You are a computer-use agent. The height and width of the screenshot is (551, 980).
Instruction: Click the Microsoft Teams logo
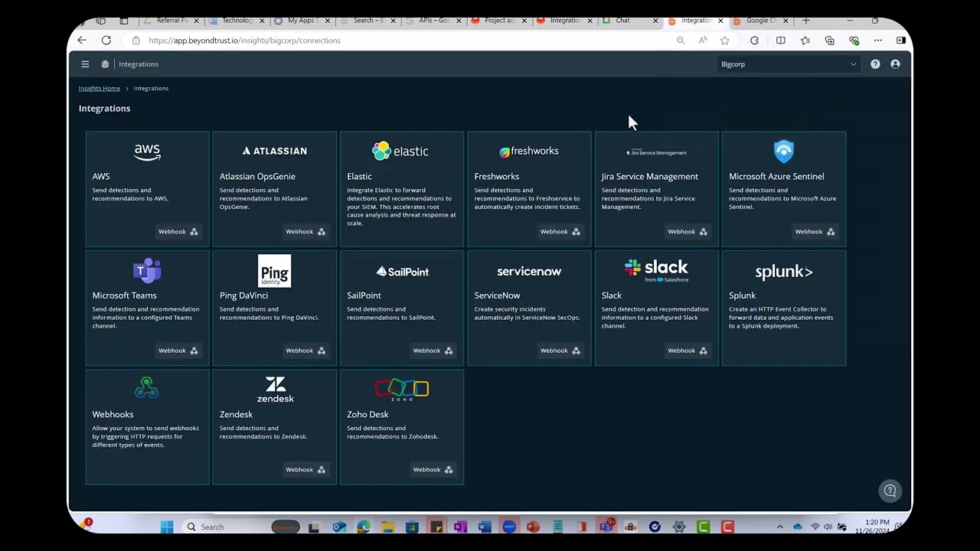point(147,271)
